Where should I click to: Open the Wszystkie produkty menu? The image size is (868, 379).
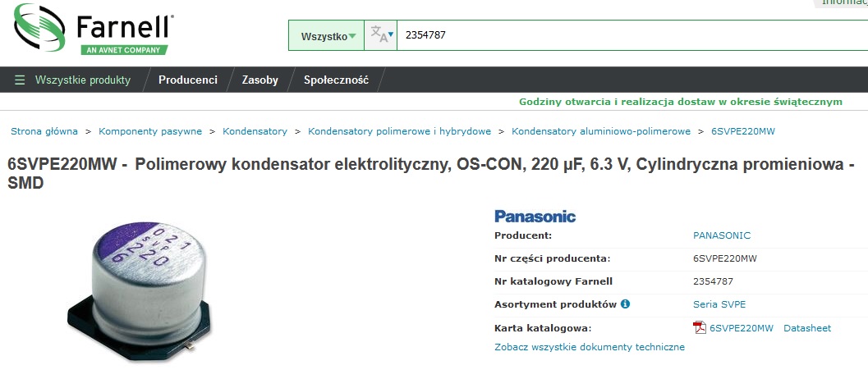(83, 80)
